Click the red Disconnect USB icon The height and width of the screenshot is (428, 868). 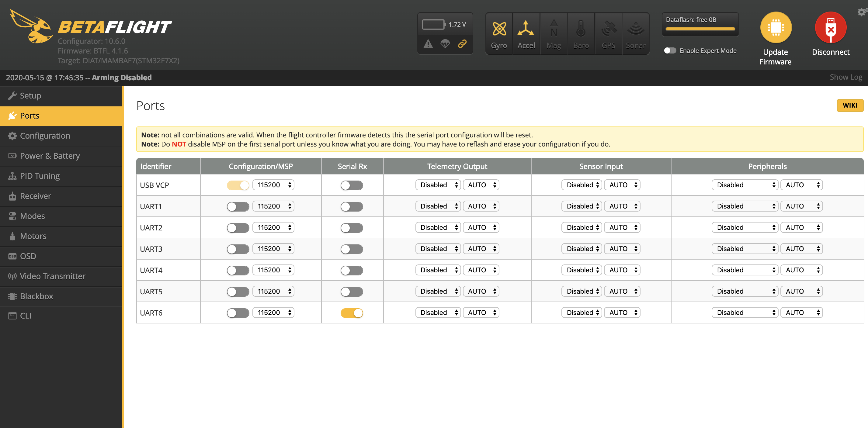831,28
